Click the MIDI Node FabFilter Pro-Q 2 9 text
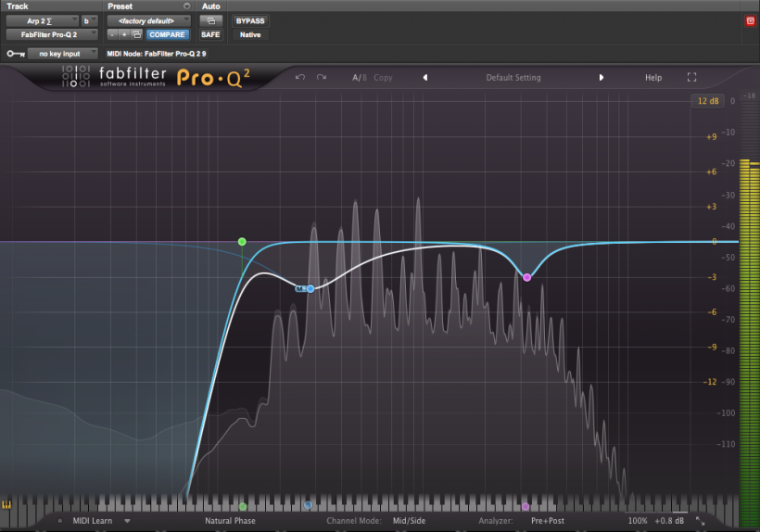 (157, 54)
